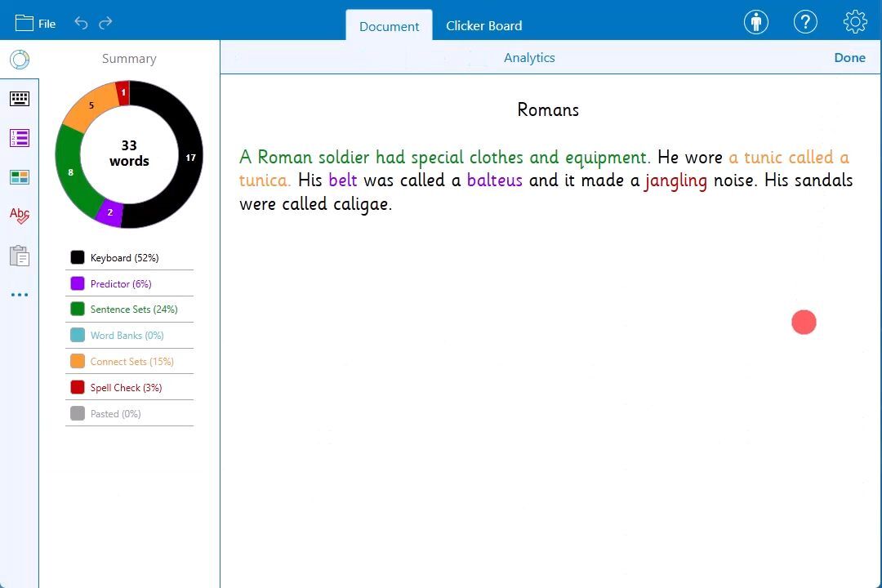Switch to the Document tab
This screenshot has width=882, height=588.
coord(389,26)
